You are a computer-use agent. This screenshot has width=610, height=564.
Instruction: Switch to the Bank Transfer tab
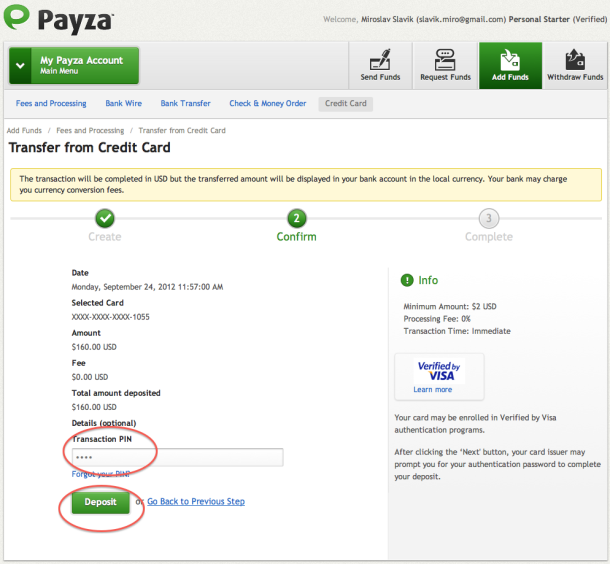[x=186, y=103]
